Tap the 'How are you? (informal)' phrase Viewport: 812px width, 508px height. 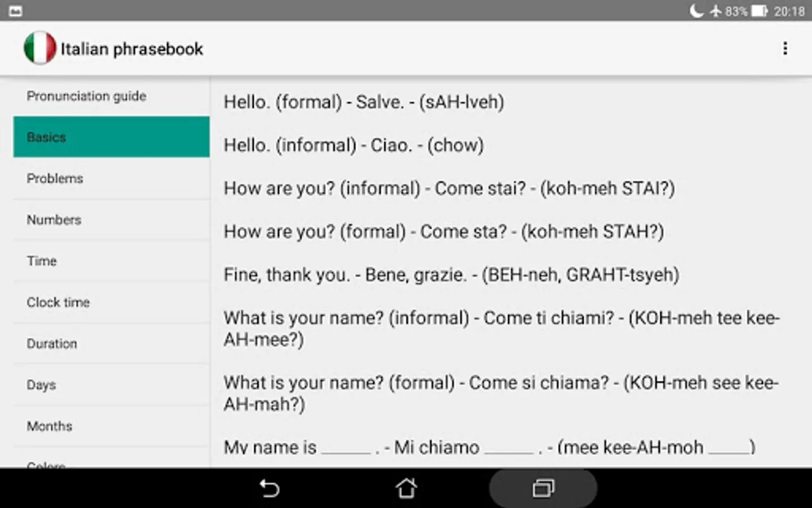(x=449, y=189)
